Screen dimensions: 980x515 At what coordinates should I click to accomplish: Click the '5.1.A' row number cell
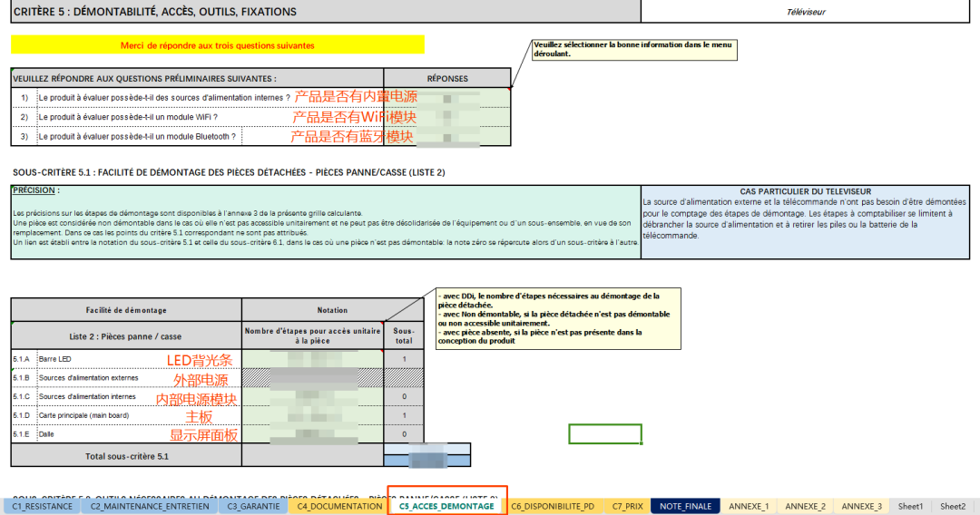click(x=24, y=359)
